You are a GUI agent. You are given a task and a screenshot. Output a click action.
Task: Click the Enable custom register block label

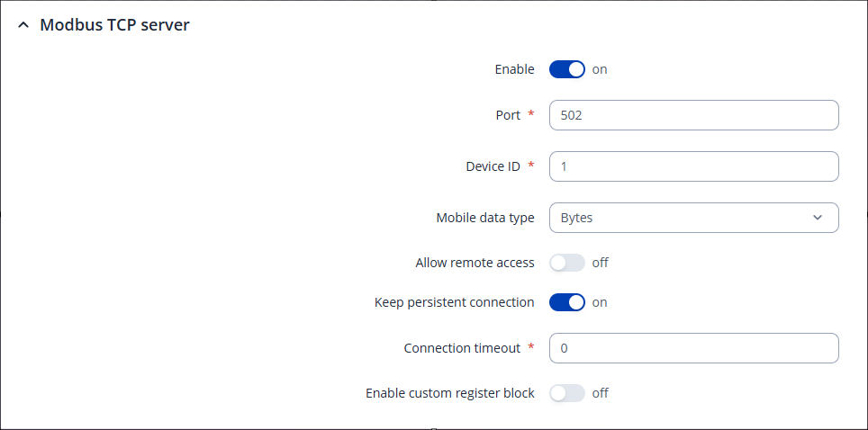[x=449, y=393]
